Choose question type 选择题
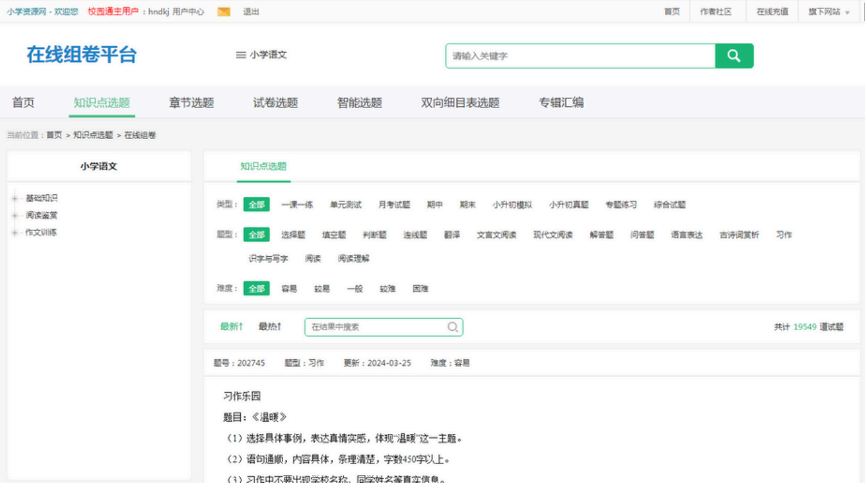865x504 pixels. tap(293, 235)
